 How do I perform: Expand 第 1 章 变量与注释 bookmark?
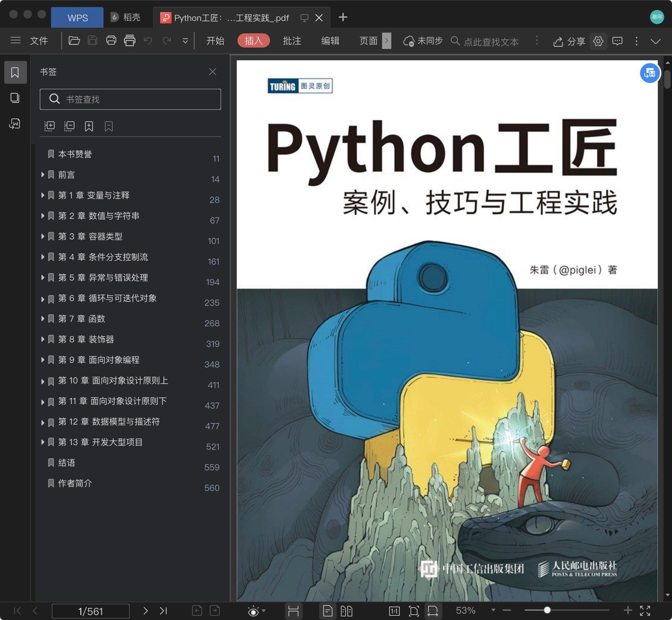[x=43, y=195]
